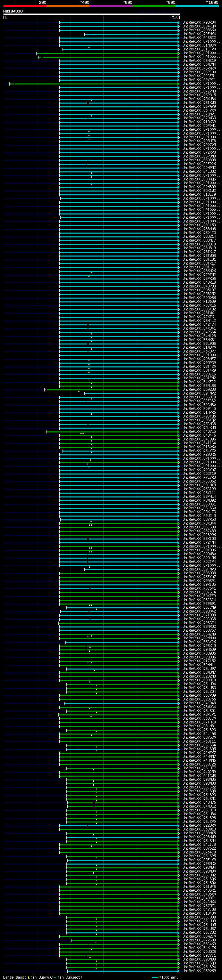Click the purple ~60% identity legend segment
The width and height of the screenshot is (222, 980).
(111, 6)
